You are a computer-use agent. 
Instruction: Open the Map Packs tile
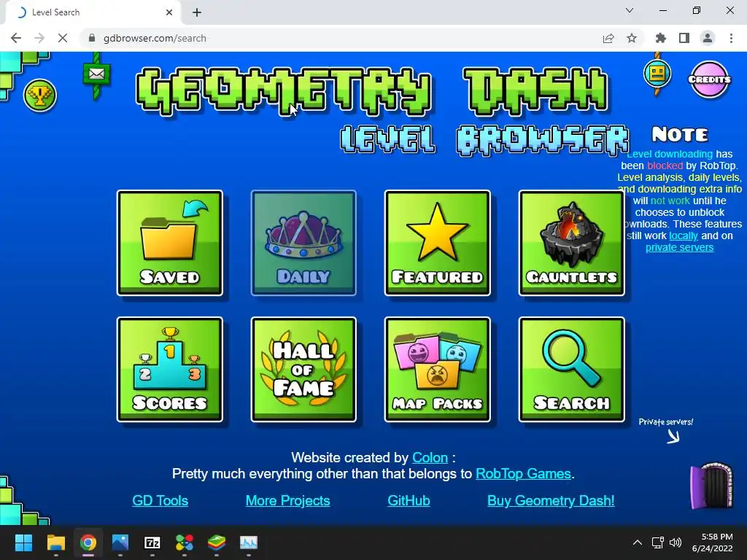click(x=438, y=370)
